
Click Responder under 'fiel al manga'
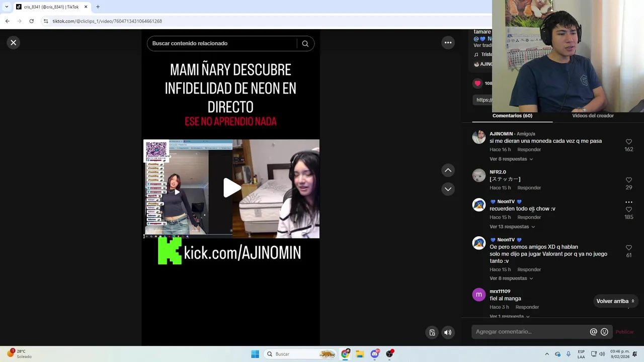point(527,307)
